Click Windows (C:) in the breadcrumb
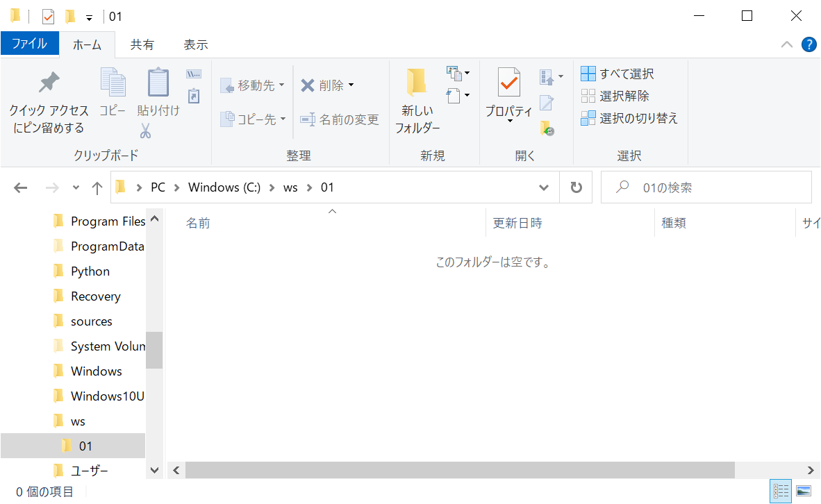Viewport: 821px width, 504px height. click(224, 187)
